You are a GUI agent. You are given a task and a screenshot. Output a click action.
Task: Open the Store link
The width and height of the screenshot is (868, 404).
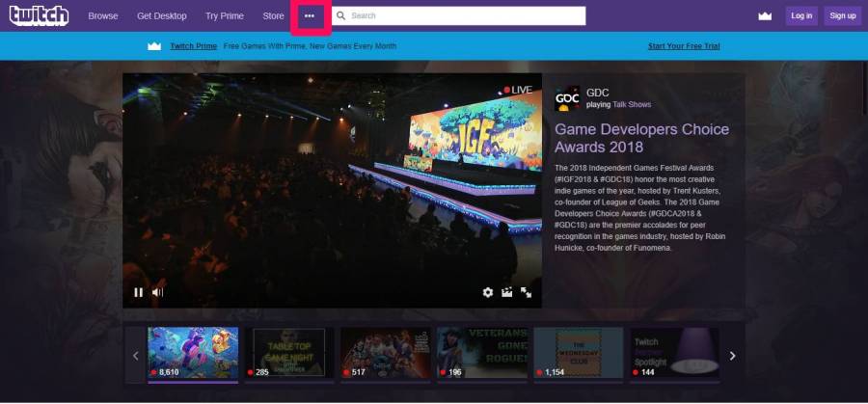pyautogui.click(x=273, y=16)
